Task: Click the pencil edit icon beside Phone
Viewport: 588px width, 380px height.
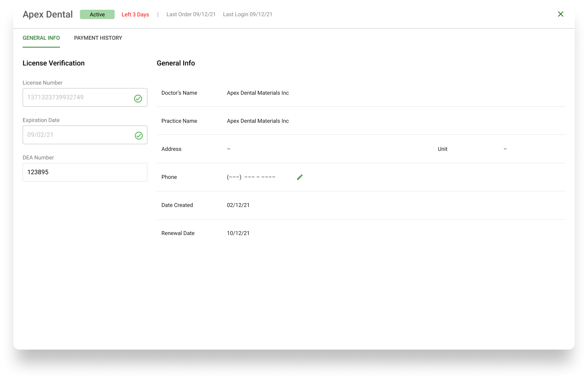Action: click(x=300, y=177)
